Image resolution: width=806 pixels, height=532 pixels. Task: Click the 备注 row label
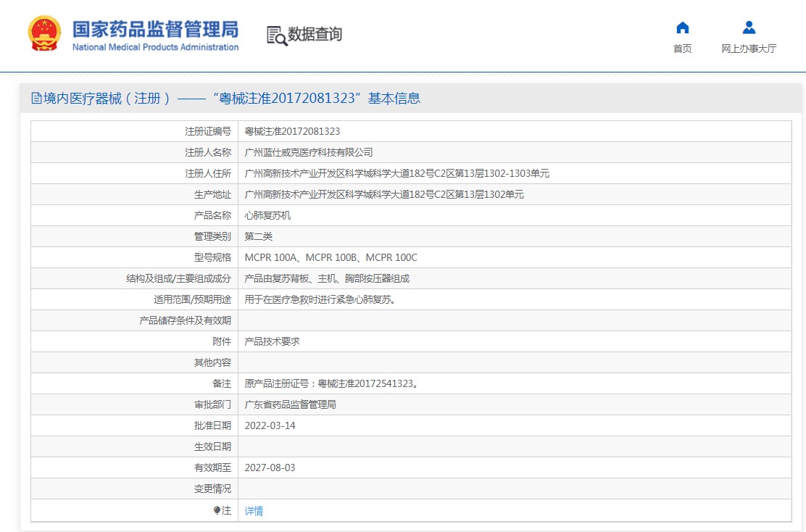(x=222, y=384)
